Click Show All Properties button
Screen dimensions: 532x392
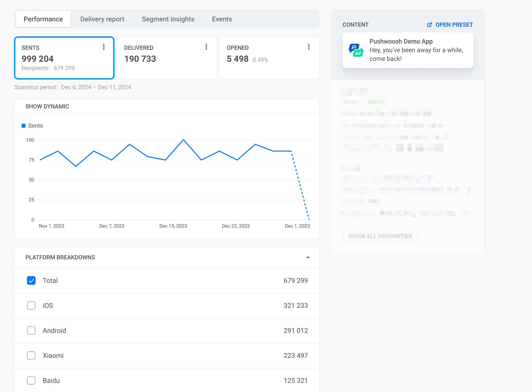pyautogui.click(x=380, y=236)
